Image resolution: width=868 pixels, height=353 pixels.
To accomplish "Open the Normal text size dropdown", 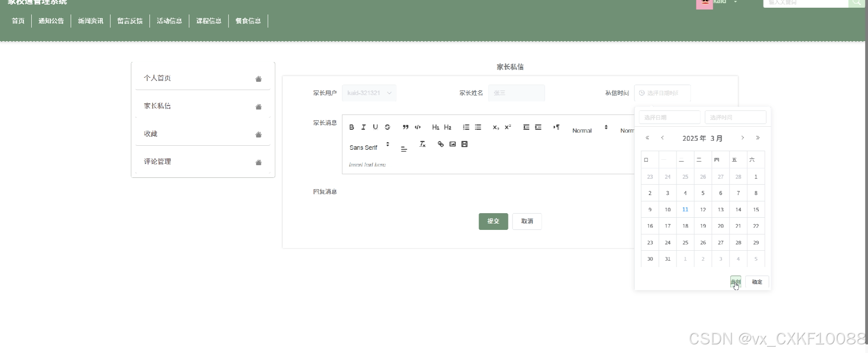I will [590, 129].
